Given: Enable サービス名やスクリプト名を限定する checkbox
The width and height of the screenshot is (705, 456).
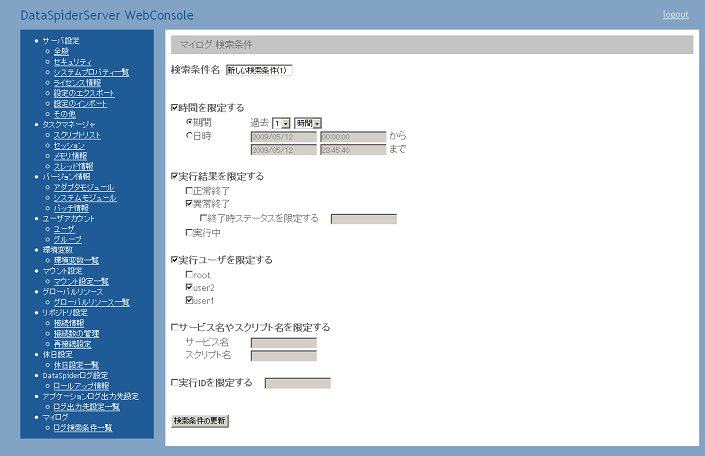Looking at the screenshot, I should (174, 327).
